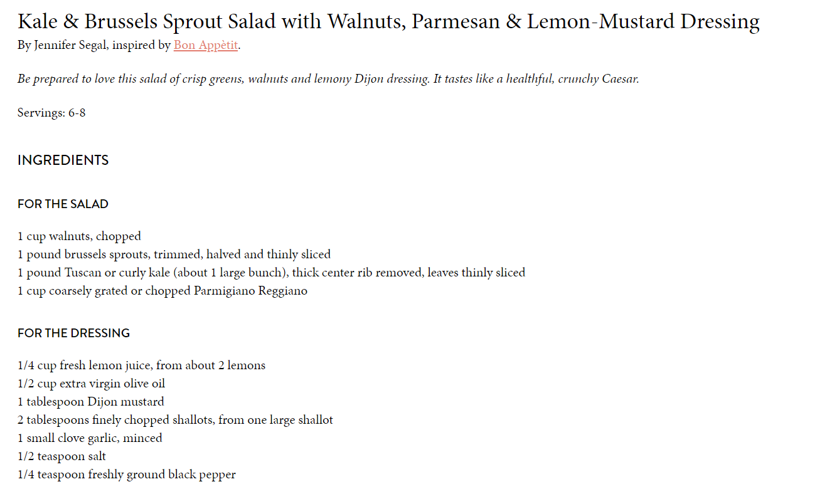Click 'Lemon-Mustard Dressing' in the recipe title
Screen dimensions: 815x504
[x=643, y=21]
